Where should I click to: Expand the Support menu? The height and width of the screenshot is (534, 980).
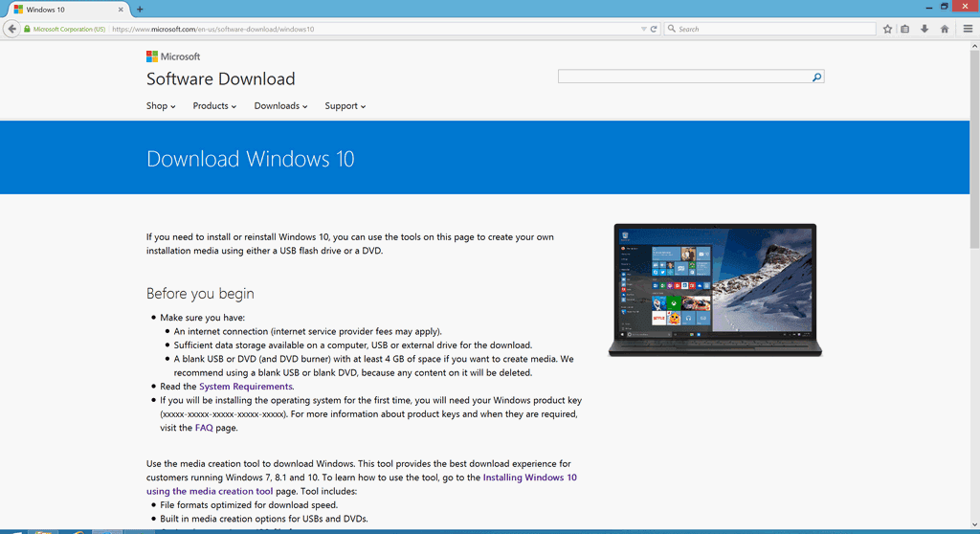click(x=345, y=105)
